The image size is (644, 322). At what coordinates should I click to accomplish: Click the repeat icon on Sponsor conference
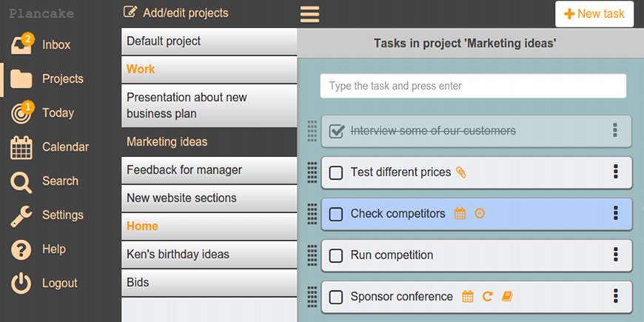coord(487,297)
